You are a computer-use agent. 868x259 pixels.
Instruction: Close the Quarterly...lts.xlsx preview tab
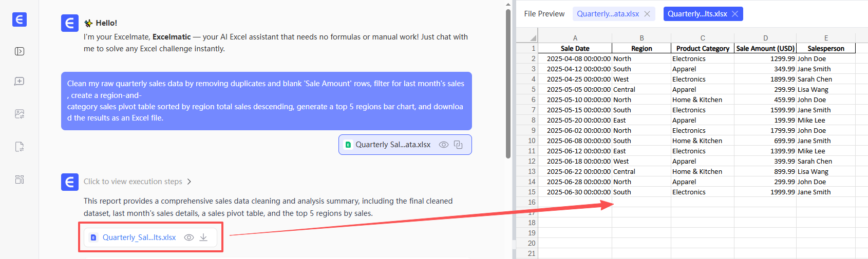coord(735,14)
